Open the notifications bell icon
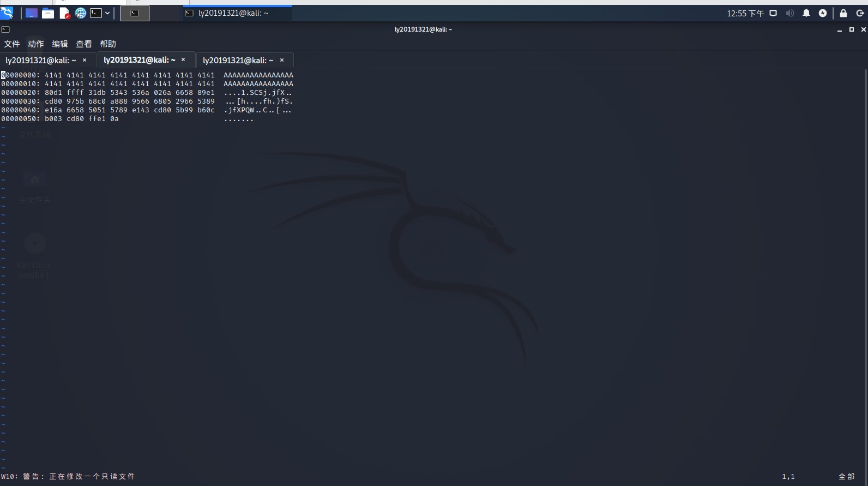Screen dimensions: 868x486 [x=806, y=13]
